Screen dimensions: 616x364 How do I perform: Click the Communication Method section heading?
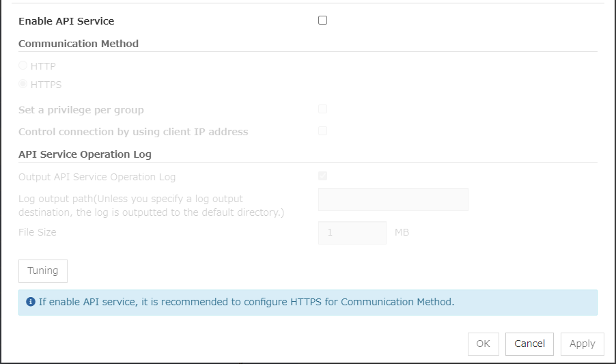(79, 44)
